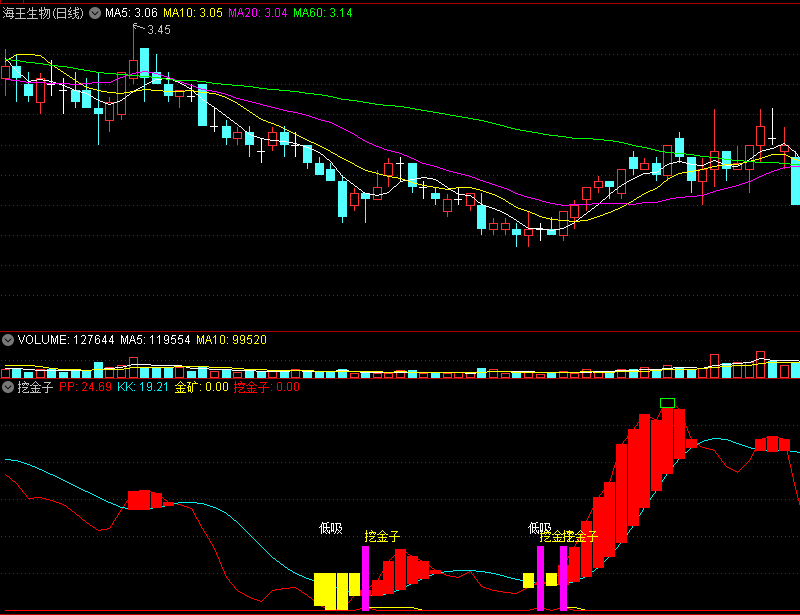Click the KK: 19.21 value
This screenshot has height=615, width=800.
(143, 387)
